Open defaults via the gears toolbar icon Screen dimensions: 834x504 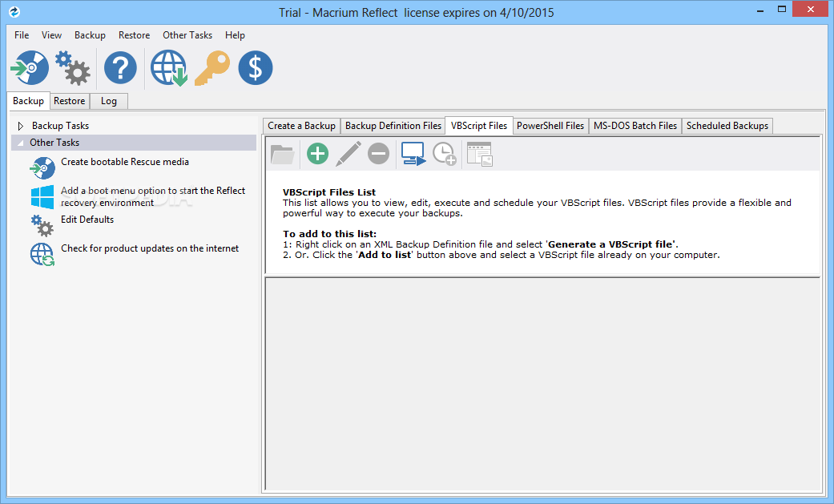point(73,67)
